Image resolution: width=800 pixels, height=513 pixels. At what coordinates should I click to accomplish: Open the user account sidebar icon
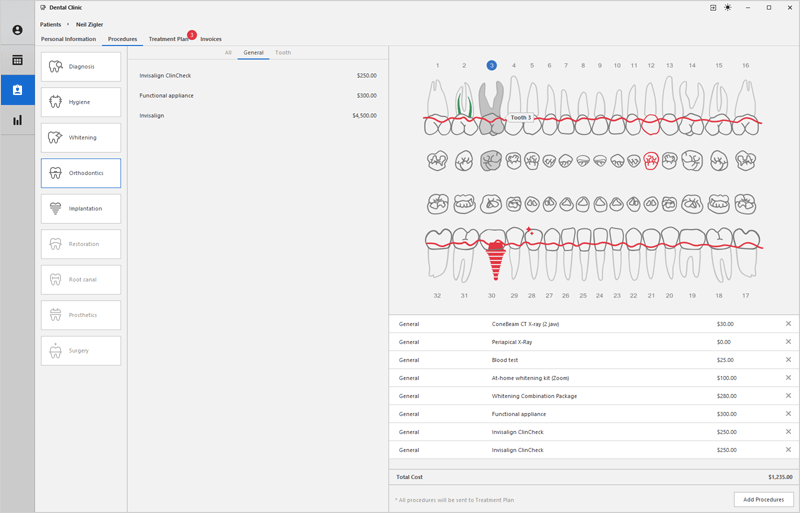point(17,30)
